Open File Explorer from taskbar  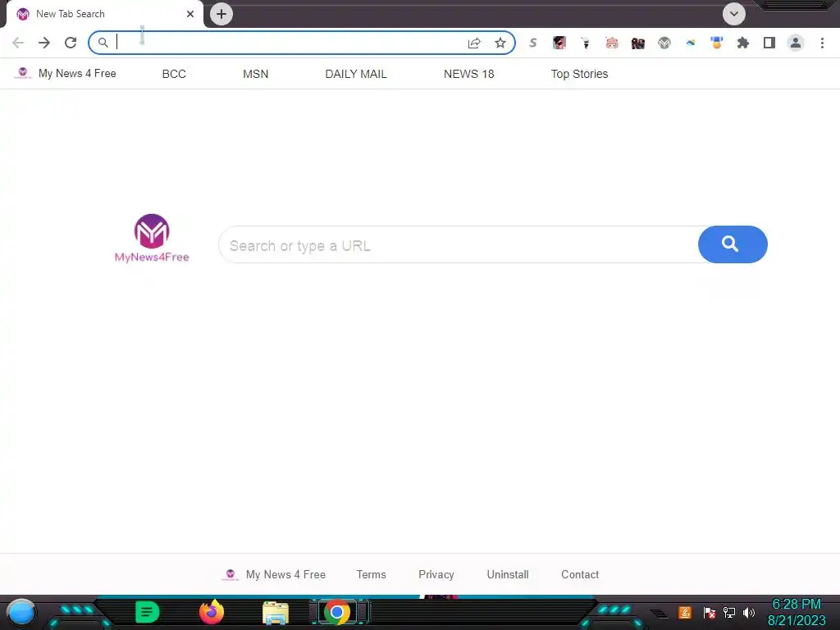[276, 613]
